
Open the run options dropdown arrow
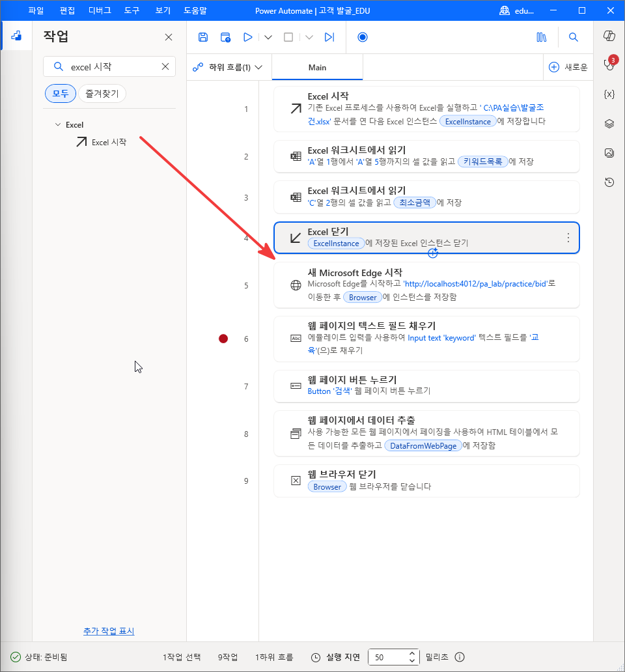[x=268, y=37]
